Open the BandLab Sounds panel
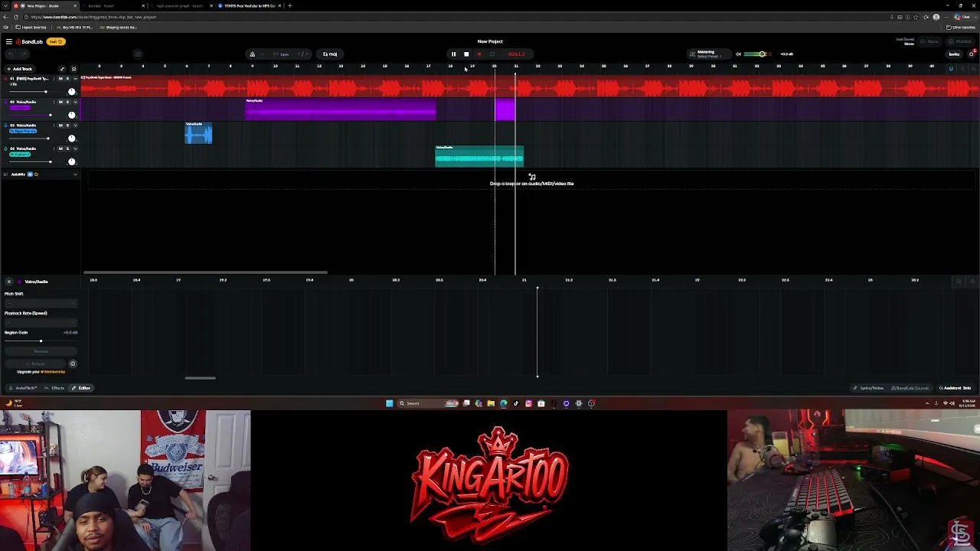 (x=910, y=388)
